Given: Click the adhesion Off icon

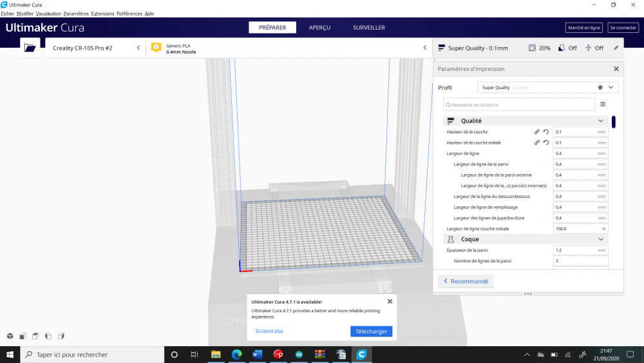Looking at the screenshot, I should click(x=588, y=48).
